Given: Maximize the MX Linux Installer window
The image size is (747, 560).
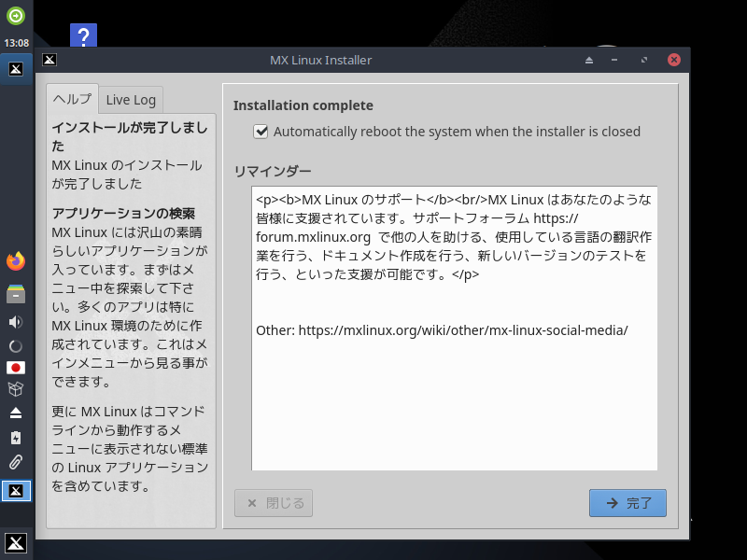Looking at the screenshot, I should pos(644,60).
